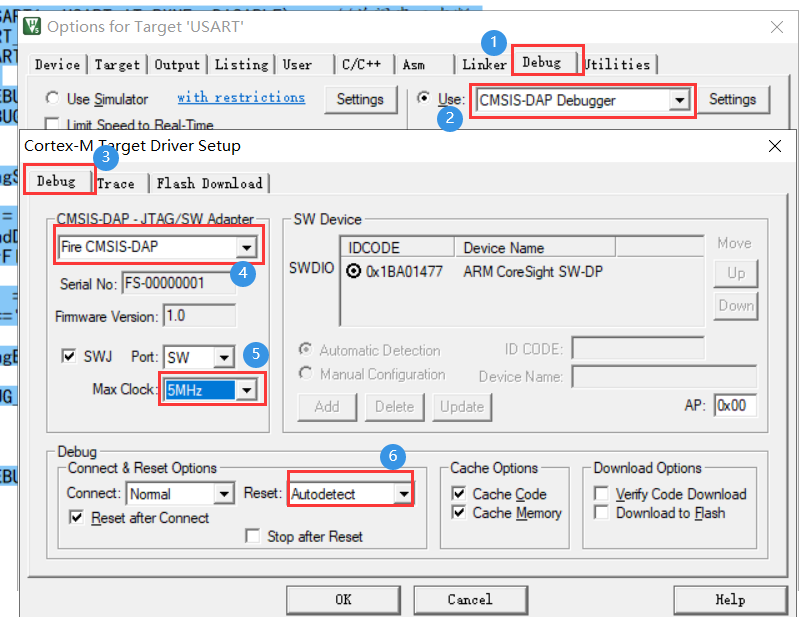
Task: Open the Max Clock 5MHz dropdown
Action: click(245, 390)
